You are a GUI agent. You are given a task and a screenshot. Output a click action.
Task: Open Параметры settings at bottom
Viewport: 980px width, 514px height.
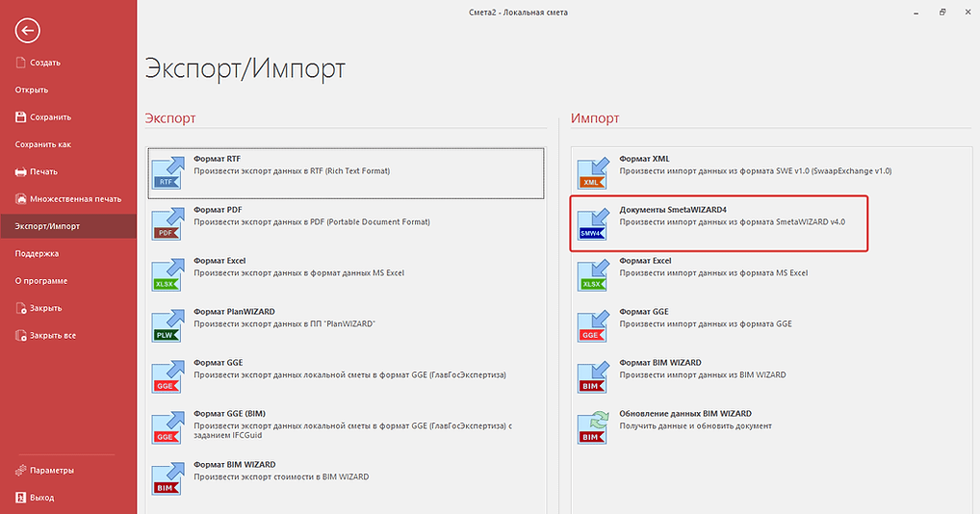tap(51, 471)
